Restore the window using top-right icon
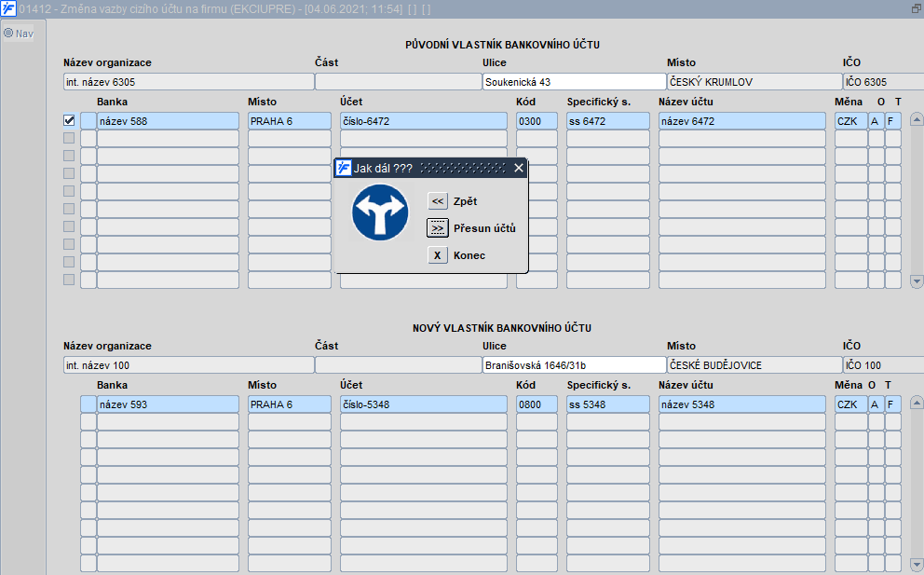 916,8
